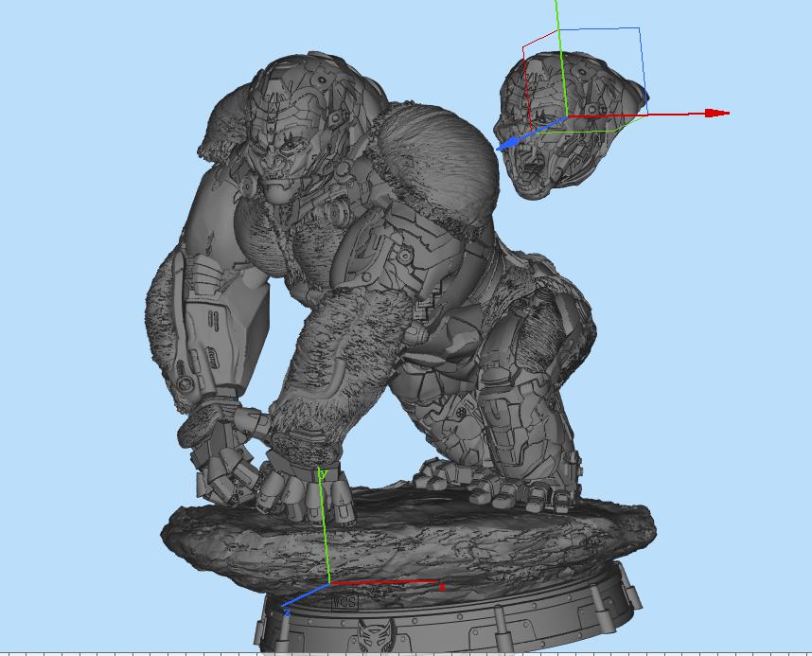The height and width of the screenshot is (656, 812).
Task: Click the green Y-axis line of the head gizmo
Action: (561, 57)
